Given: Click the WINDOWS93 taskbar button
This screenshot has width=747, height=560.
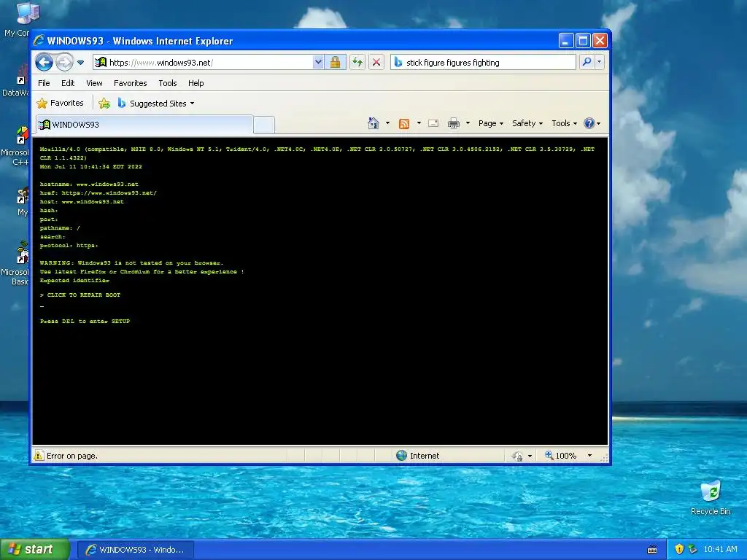Looking at the screenshot, I should pyautogui.click(x=136, y=550).
